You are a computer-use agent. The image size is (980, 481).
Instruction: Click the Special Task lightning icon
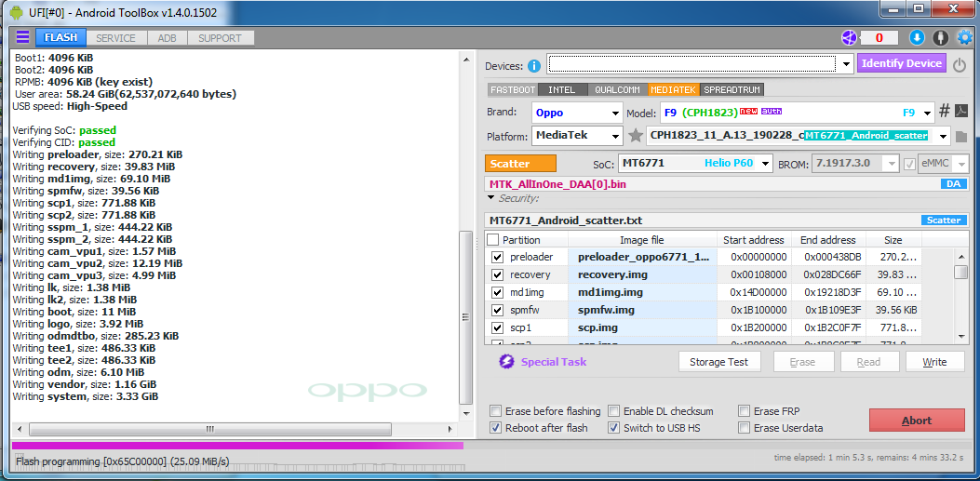506,362
